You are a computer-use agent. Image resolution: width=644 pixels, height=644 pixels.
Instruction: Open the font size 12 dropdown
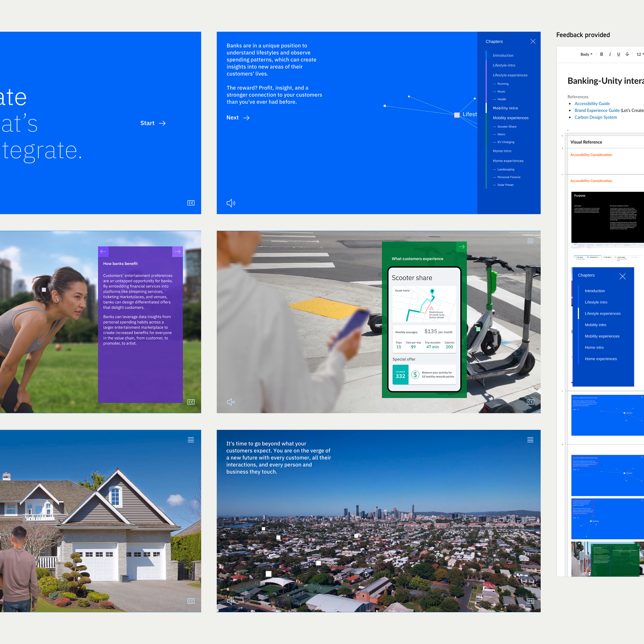(x=639, y=54)
